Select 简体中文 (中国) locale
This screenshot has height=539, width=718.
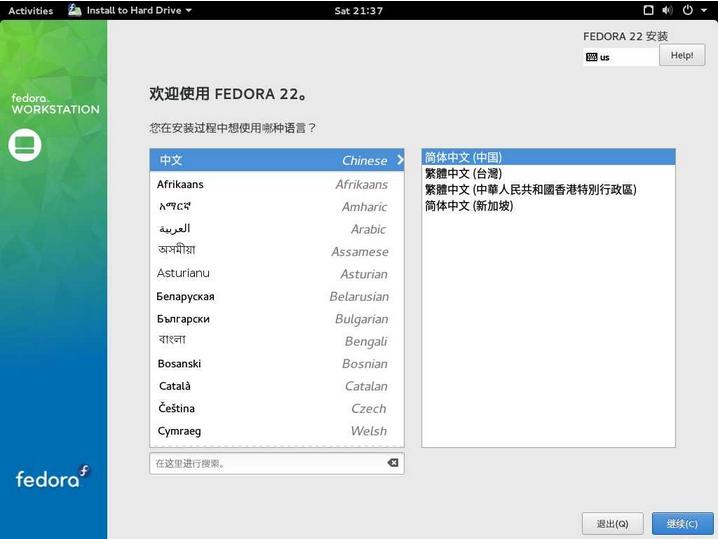(x=548, y=157)
